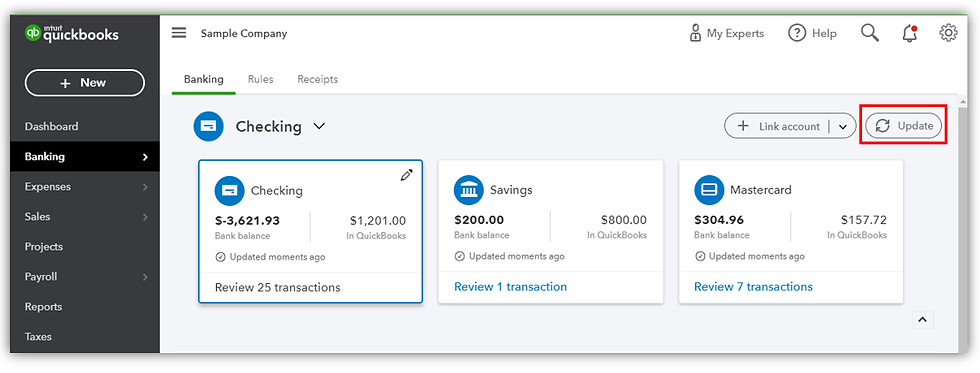
Task: Switch to the Receipts tab
Action: click(318, 79)
